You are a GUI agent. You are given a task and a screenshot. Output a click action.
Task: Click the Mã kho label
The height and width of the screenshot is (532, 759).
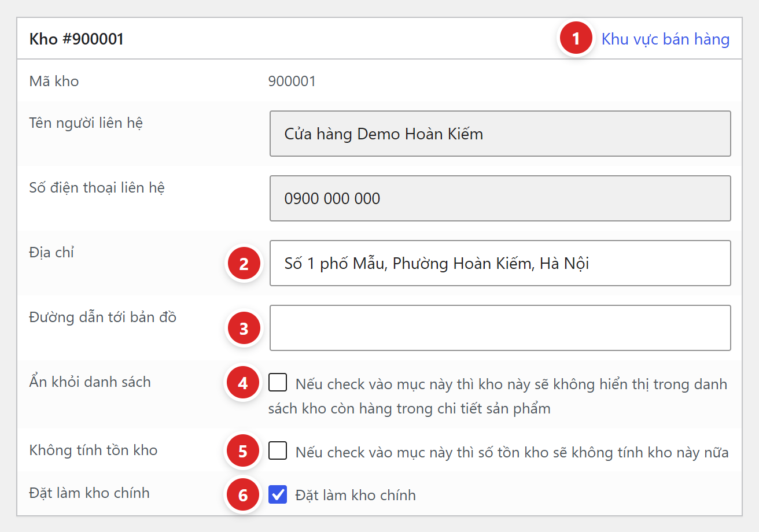coord(54,81)
